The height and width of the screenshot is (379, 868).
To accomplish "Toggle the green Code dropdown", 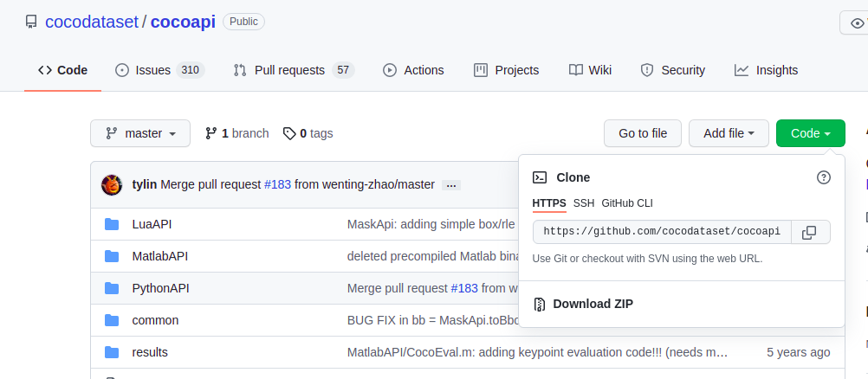I will click(x=810, y=133).
